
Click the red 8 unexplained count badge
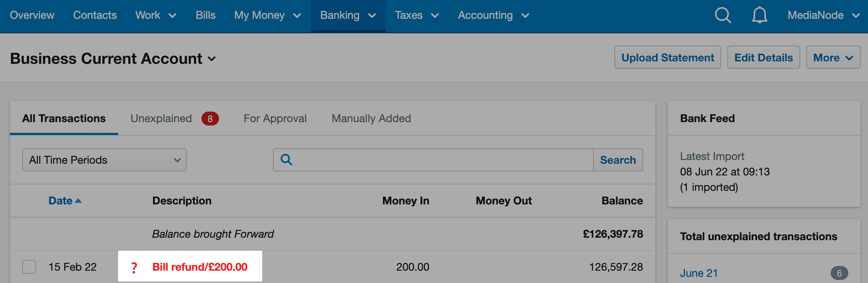coord(210,119)
